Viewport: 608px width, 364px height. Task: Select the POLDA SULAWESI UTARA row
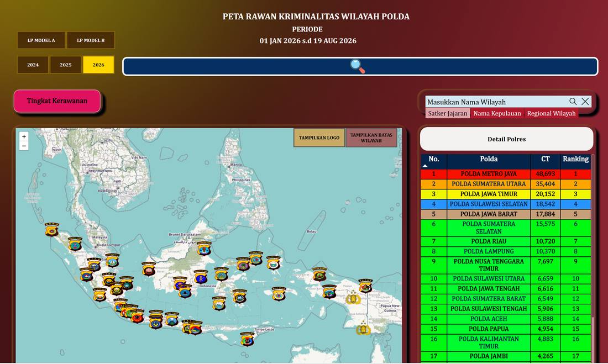pyautogui.click(x=506, y=278)
